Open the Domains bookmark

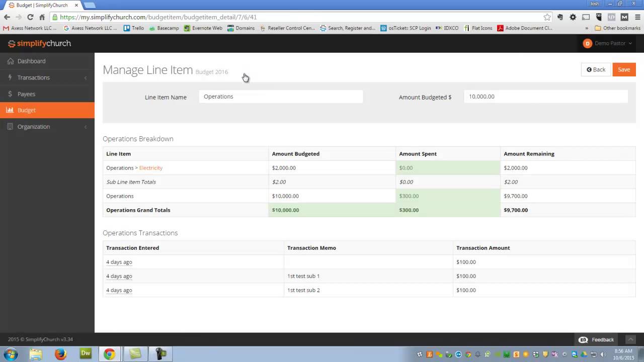click(x=241, y=28)
